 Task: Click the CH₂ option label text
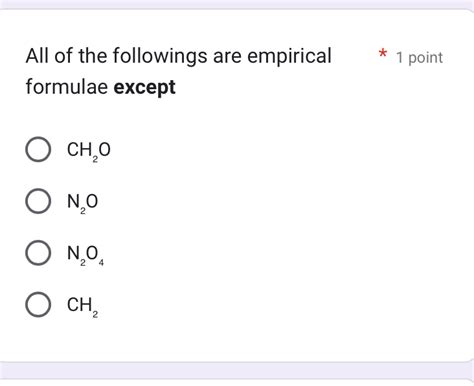tap(82, 306)
